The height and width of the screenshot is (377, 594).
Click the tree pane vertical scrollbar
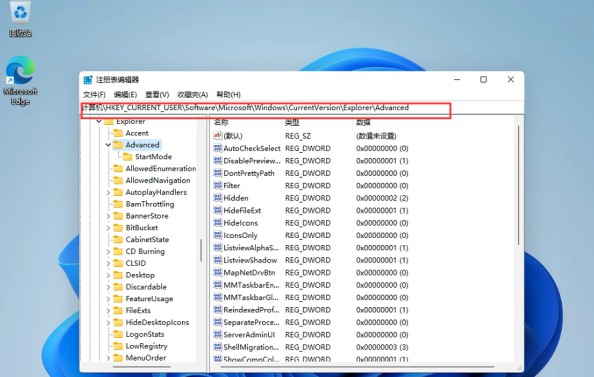click(x=201, y=250)
